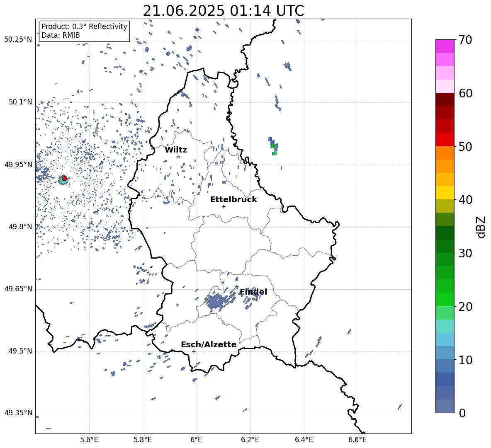Click the colorbar tick label 70
The height and width of the screenshot is (448, 491).
[x=465, y=40]
